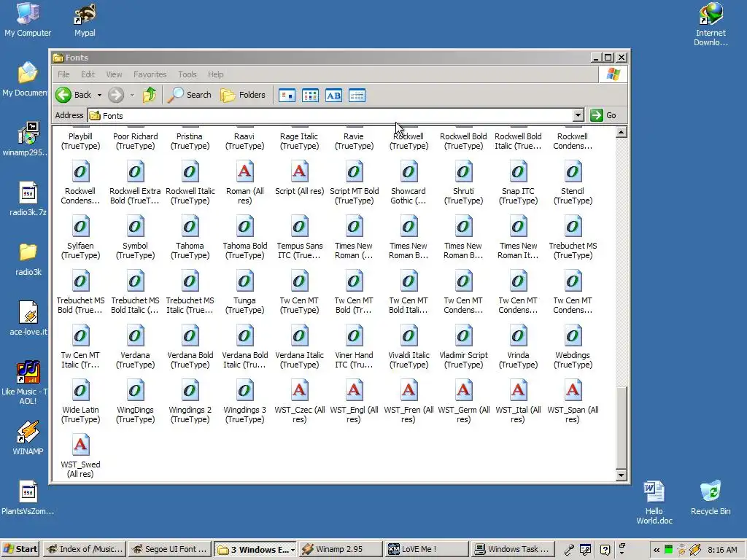Select the Vrinda font icon
The image size is (747, 560).
click(x=519, y=336)
